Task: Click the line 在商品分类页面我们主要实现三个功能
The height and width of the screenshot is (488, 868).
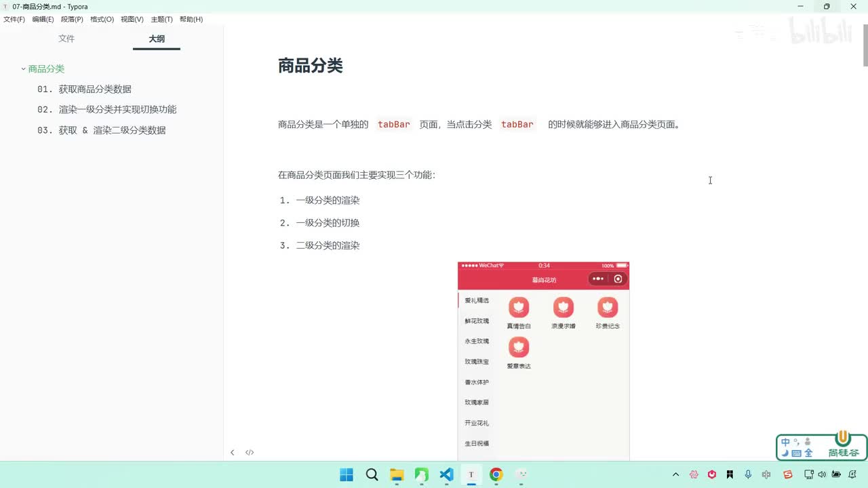Action: coord(357,175)
